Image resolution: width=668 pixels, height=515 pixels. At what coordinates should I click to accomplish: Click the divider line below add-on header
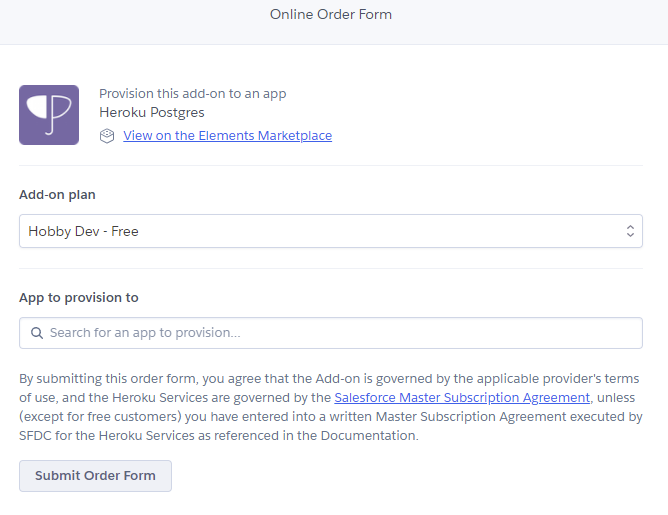pyautogui.click(x=330, y=166)
